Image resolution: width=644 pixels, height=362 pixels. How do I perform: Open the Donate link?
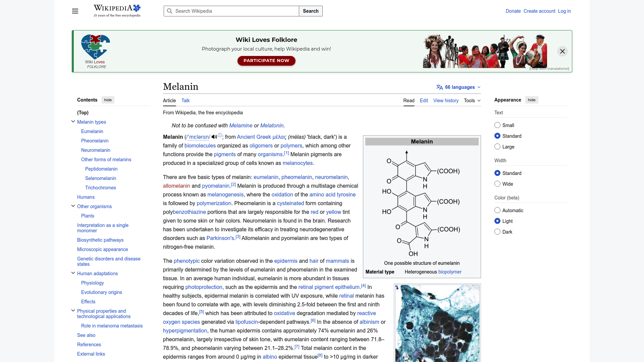pos(513,11)
